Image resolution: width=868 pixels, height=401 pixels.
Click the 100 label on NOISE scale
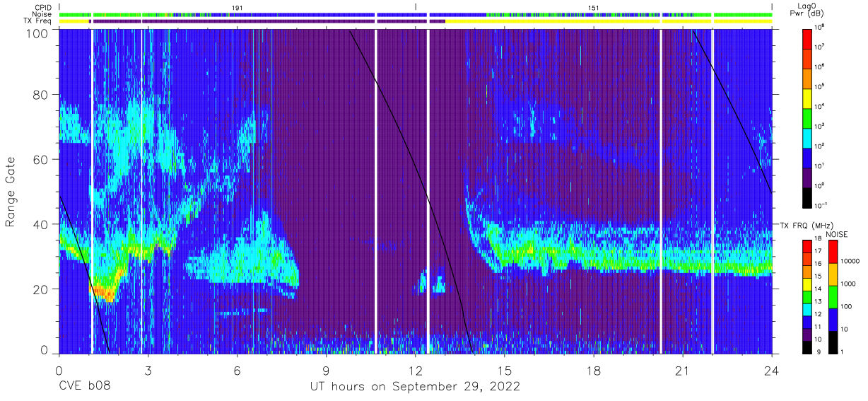click(846, 308)
